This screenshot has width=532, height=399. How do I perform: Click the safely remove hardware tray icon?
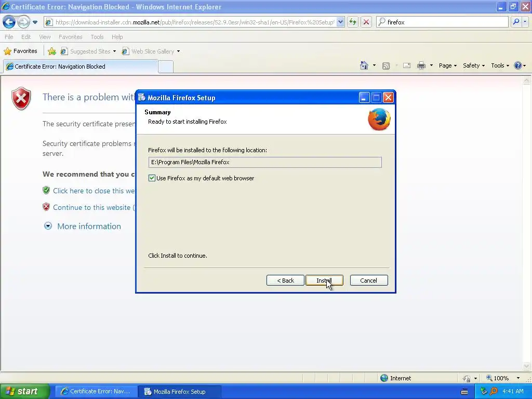tap(484, 392)
